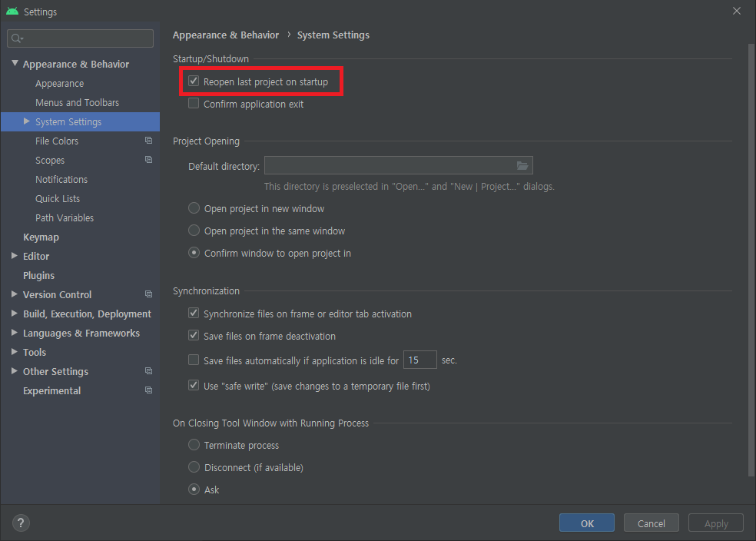Click the project-level icon next to Experimental

[x=149, y=390]
